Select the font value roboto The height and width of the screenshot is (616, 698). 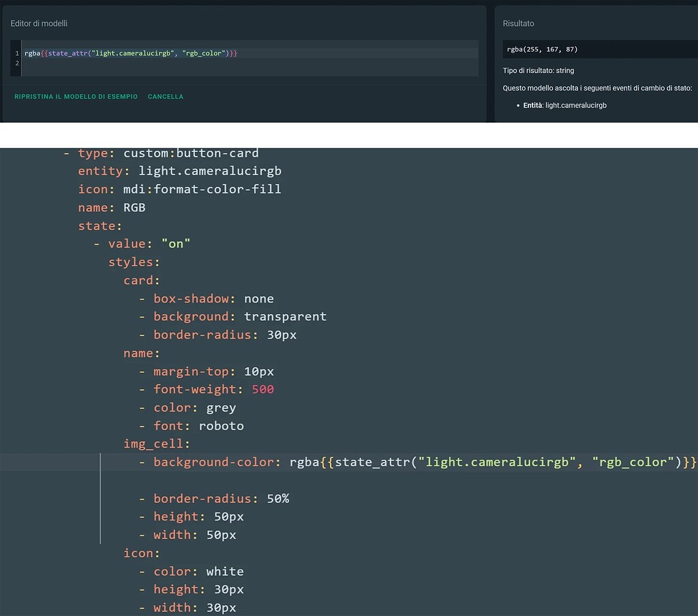pos(221,425)
